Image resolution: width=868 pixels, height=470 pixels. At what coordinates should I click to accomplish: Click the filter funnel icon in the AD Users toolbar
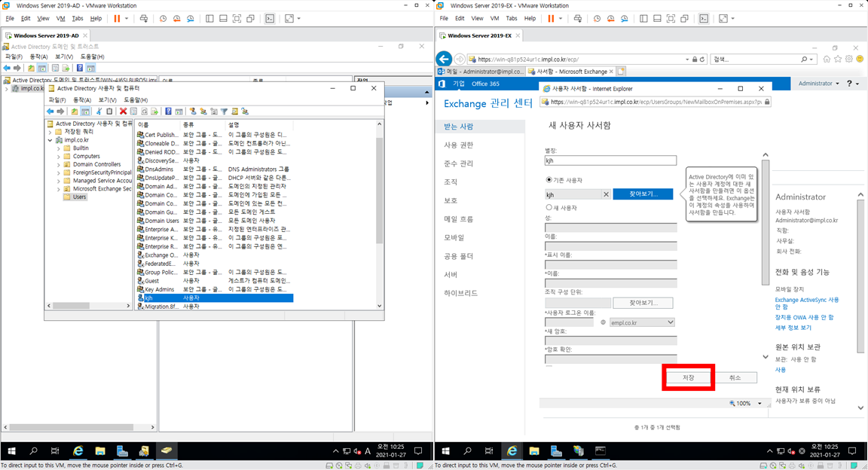tap(225, 111)
